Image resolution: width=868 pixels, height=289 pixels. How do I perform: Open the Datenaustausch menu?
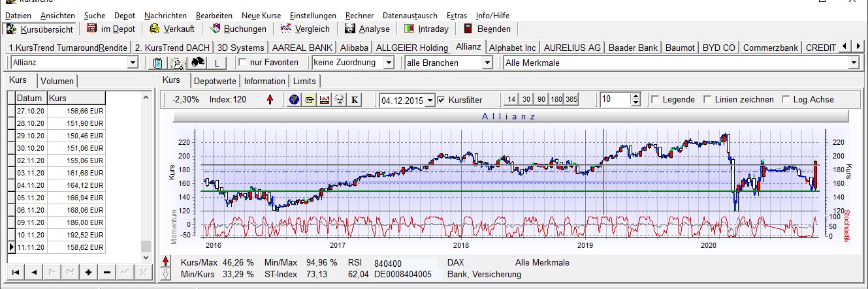coord(410,15)
